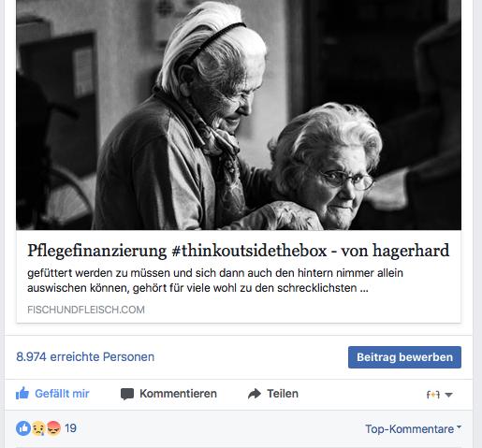Click the thumbs-up Gefällt mir icon
482x448 pixels.
click(22, 394)
